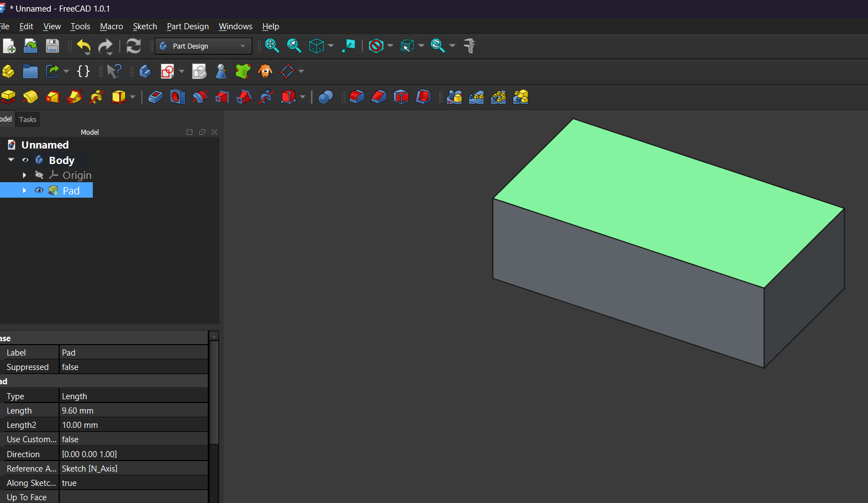This screenshot has height=503, width=868.
Task: Create a sub-shape binder
Action: tap(243, 71)
